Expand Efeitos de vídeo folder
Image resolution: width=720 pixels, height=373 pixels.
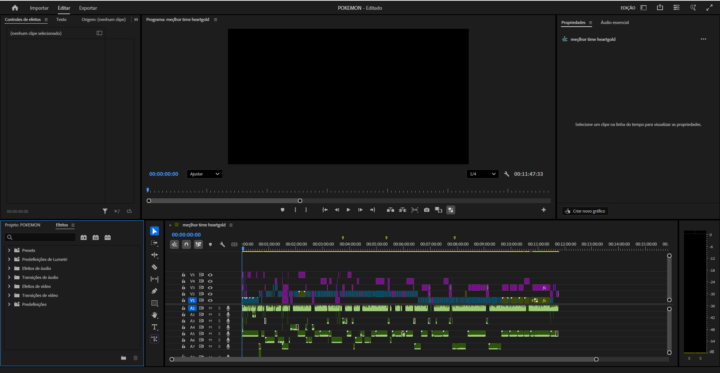[9, 286]
